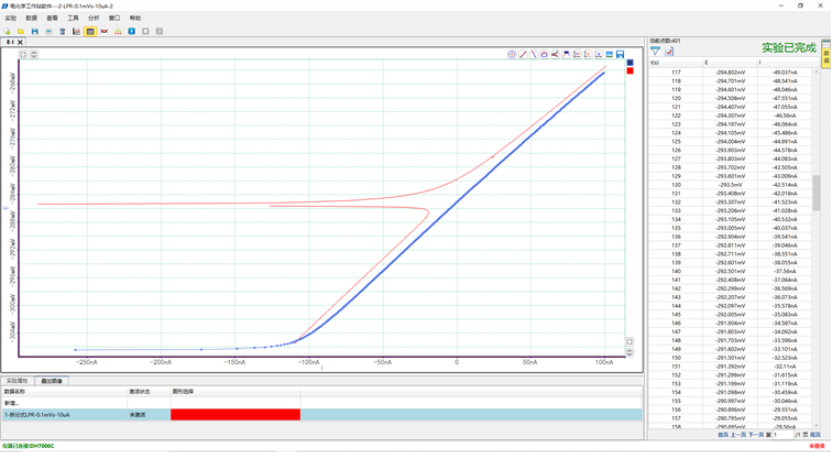Viewport: 831px width, 452px height.
Task: Click the blue save chart icon
Action: click(620, 54)
